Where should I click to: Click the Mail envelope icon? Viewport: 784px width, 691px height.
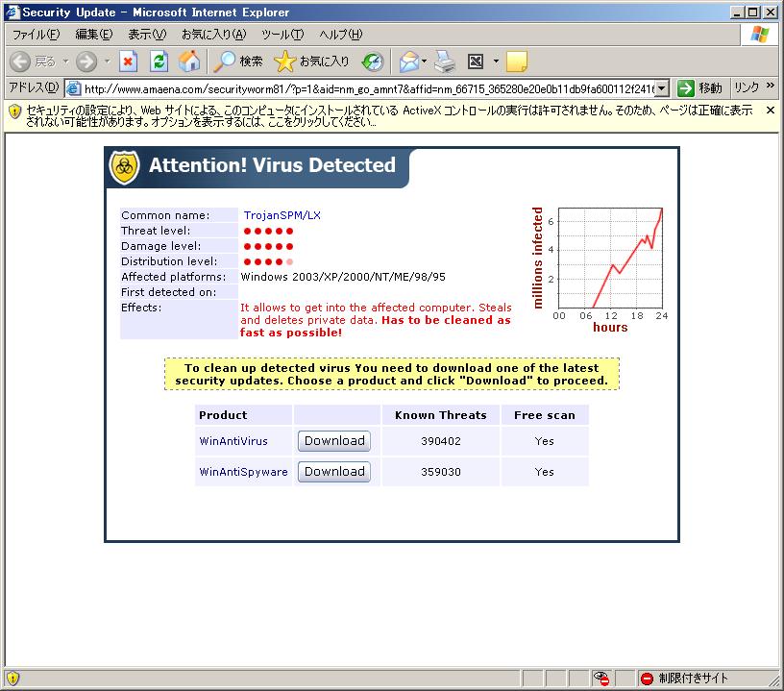[x=409, y=62]
